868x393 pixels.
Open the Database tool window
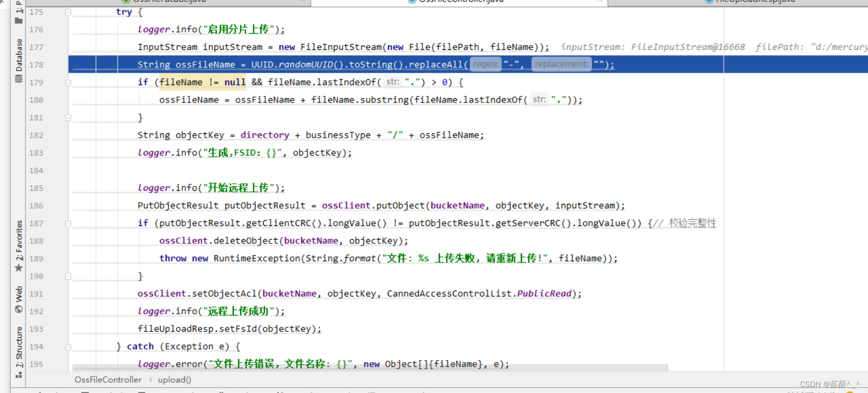[18, 60]
